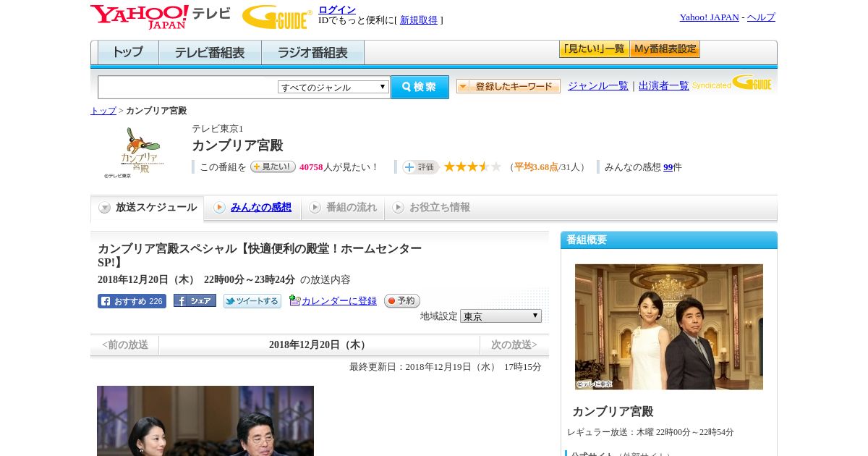Screen dimensions: 868x456
Task: Click the 検索 search button
Action: coord(420,87)
